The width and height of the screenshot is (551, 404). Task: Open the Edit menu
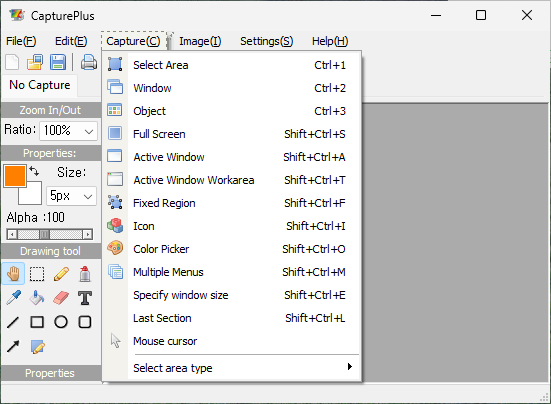coord(71,41)
